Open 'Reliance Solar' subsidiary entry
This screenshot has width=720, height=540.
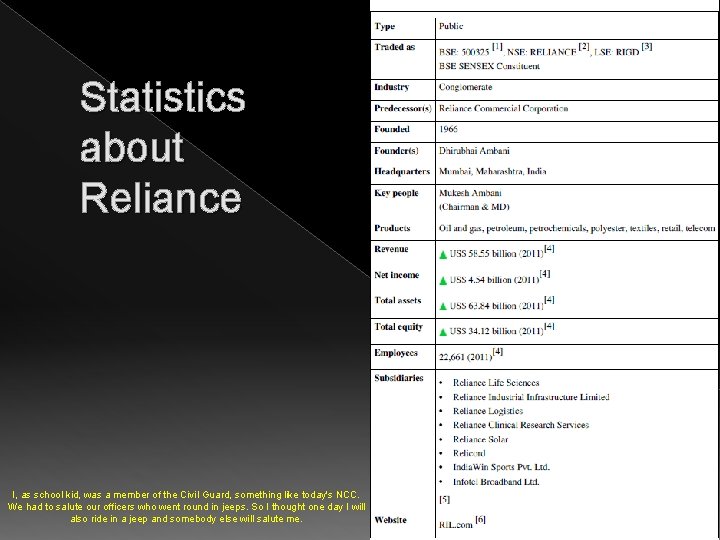(480, 439)
